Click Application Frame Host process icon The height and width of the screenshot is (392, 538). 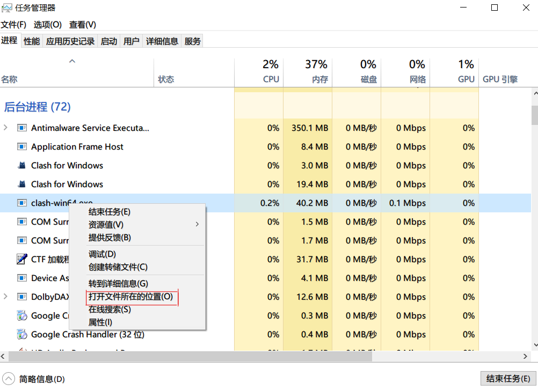coord(22,146)
